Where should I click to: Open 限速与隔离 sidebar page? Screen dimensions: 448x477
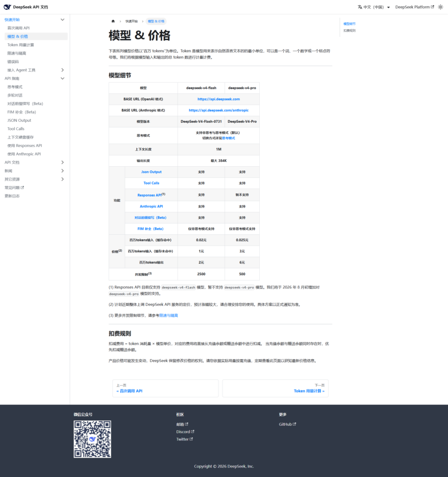coord(17,53)
